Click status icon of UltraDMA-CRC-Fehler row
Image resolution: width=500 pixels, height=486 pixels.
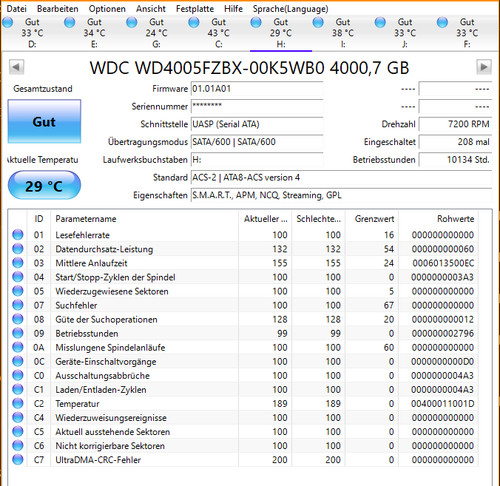click(x=18, y=460)
